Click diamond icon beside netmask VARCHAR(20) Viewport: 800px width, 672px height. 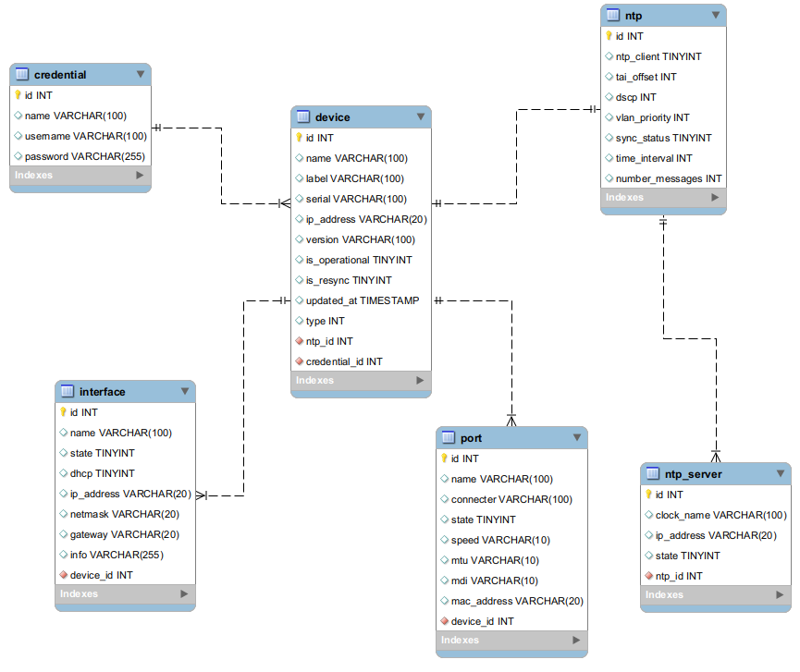coord(63,513)
